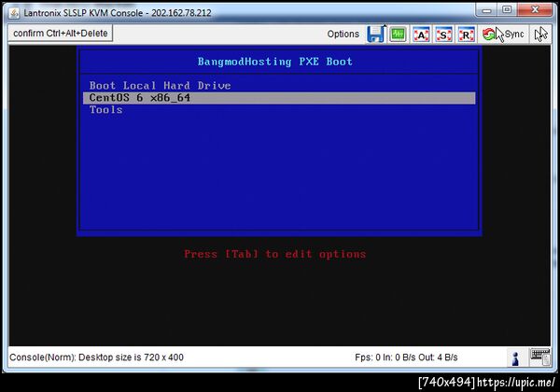This screenshot has height=392, width=560.
Task: Click the Sync mouse button
Action: (x=503, y=35)
